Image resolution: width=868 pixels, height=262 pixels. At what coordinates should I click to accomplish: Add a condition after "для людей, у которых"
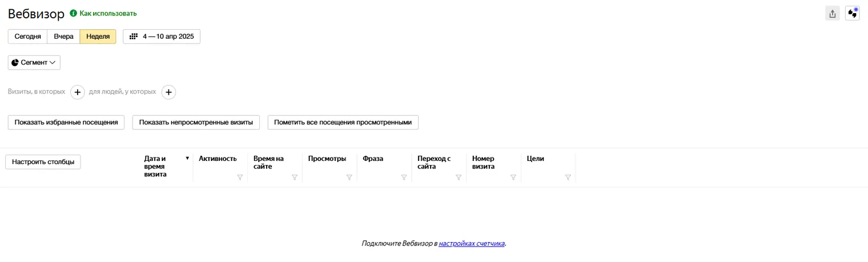[168, 92]
